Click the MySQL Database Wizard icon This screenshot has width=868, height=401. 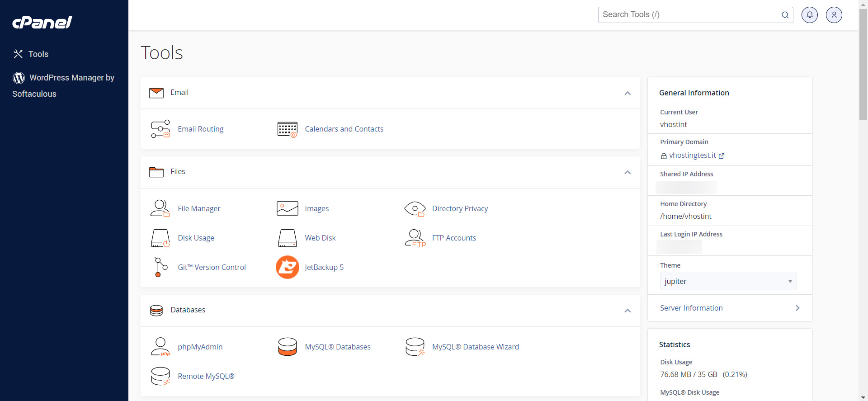(x=415, y=347)
